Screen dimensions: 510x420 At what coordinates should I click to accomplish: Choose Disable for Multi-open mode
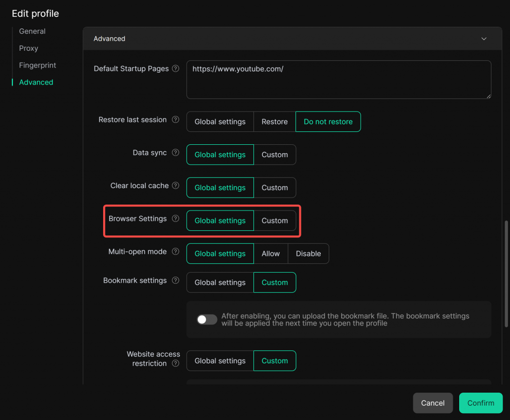pos(308,254)
